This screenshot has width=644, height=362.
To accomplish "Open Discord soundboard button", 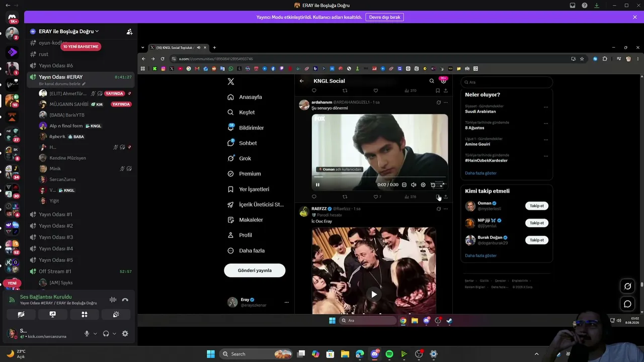I will (116, 314).
